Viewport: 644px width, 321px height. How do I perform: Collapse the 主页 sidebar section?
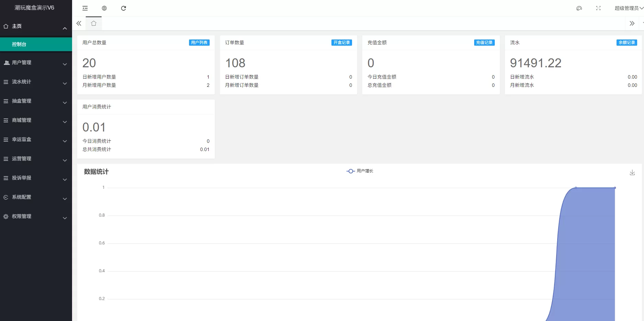coord(36,26)
